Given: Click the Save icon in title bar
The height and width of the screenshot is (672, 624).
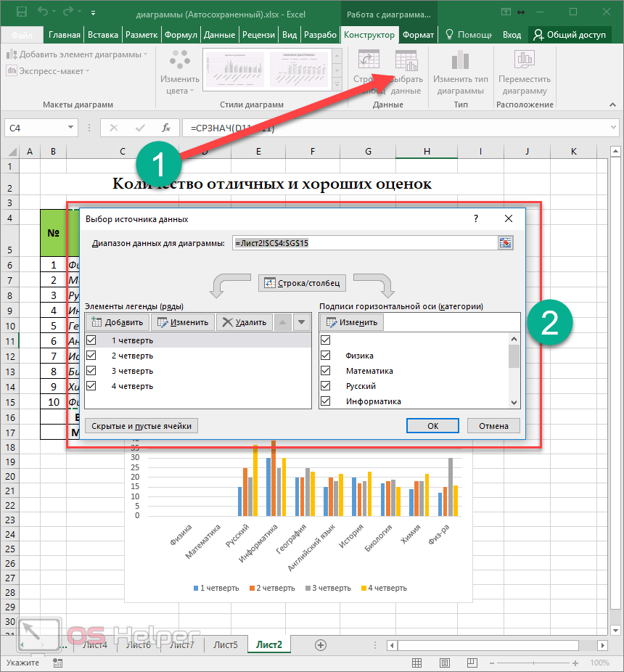Looking at the screenshot, I should (x=21, y=12).
